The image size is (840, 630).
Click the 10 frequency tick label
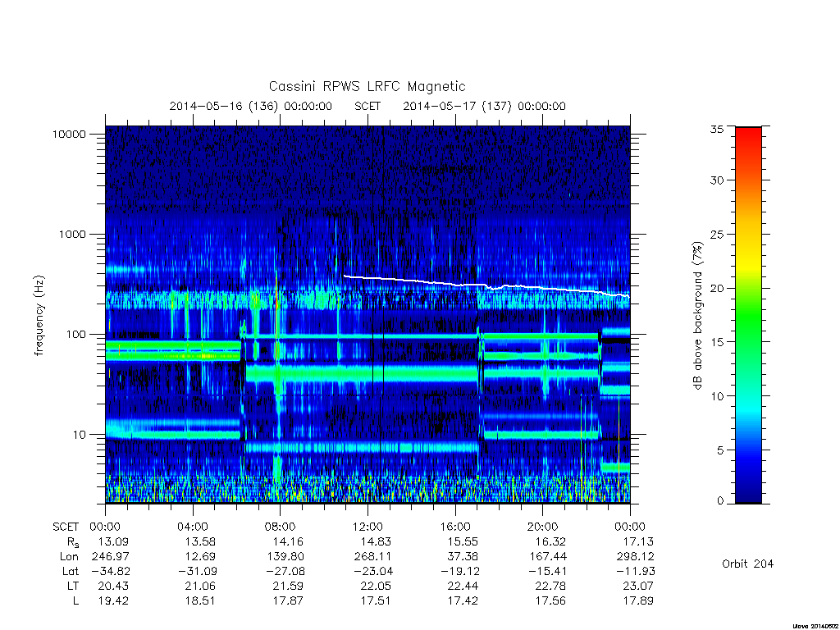coord(80,435)
